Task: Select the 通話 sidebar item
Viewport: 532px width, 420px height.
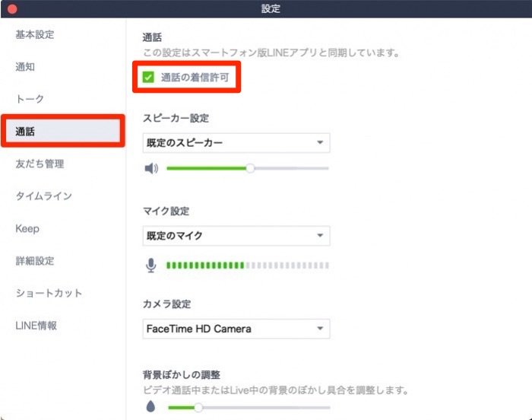Action: 63,131
